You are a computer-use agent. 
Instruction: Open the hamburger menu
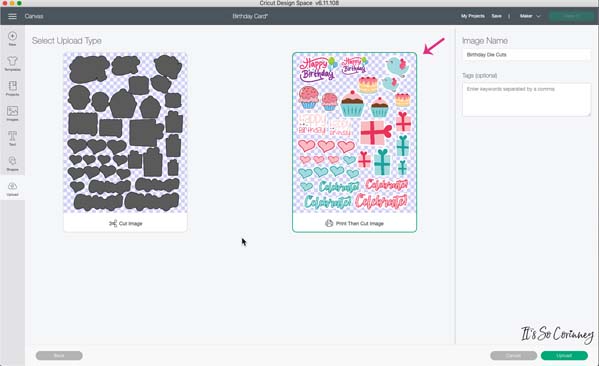pos(12,16)
